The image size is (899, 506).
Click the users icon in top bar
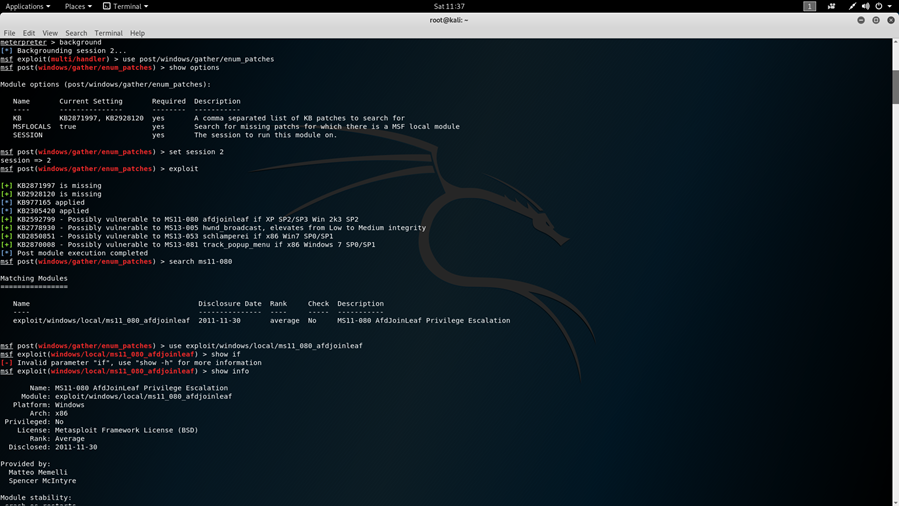pos(831,6)
